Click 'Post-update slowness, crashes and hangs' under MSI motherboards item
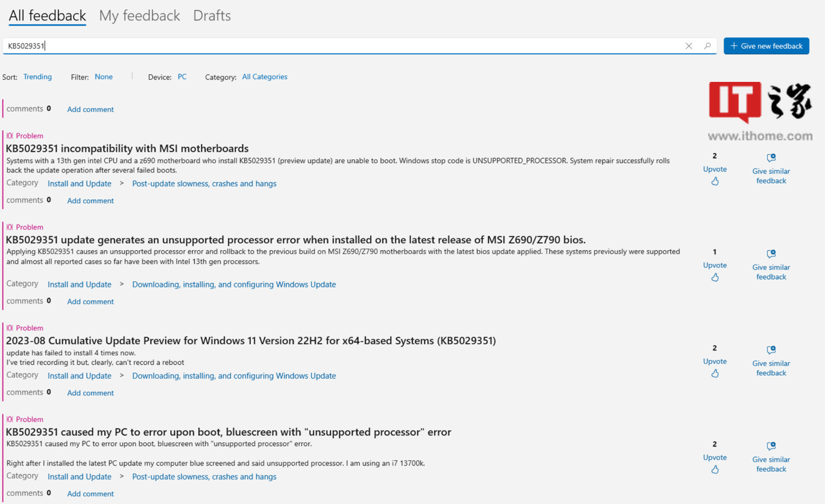The width and height of the screenshot is (825, 504). tap(204, 184)
